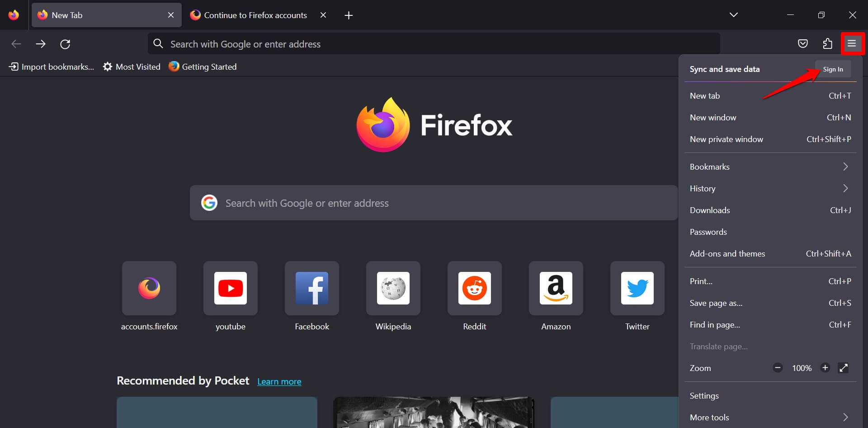Open the middle Pocket story photo card
The image size is (868, 428).
434,412
